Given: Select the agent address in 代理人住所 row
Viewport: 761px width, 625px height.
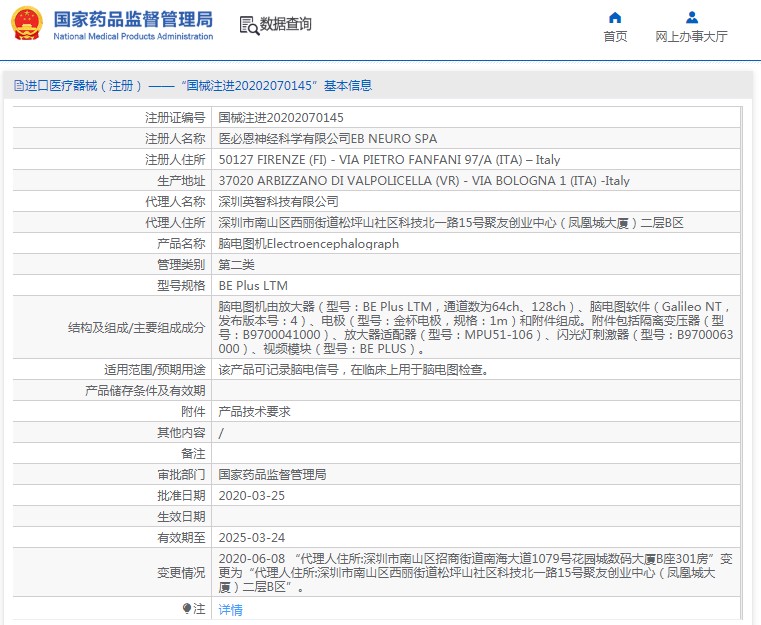Looking at the screenshot, I should tap(451, 223).
